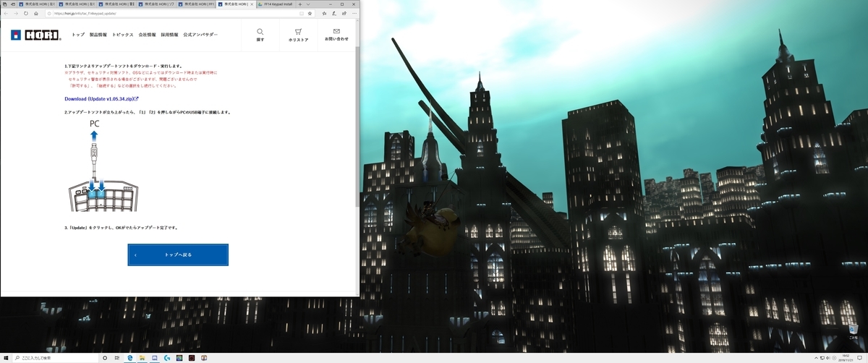
Task: Open the Logitech G taskbar icon
Action: click(x=167, y=357)
